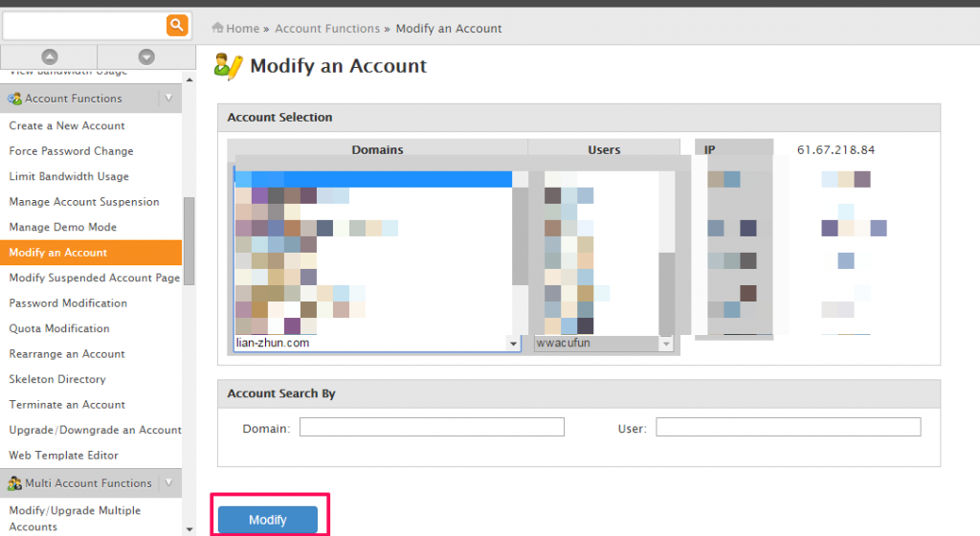Click the Account Functions section icon

pyautogui.click(x=14, y=99)
